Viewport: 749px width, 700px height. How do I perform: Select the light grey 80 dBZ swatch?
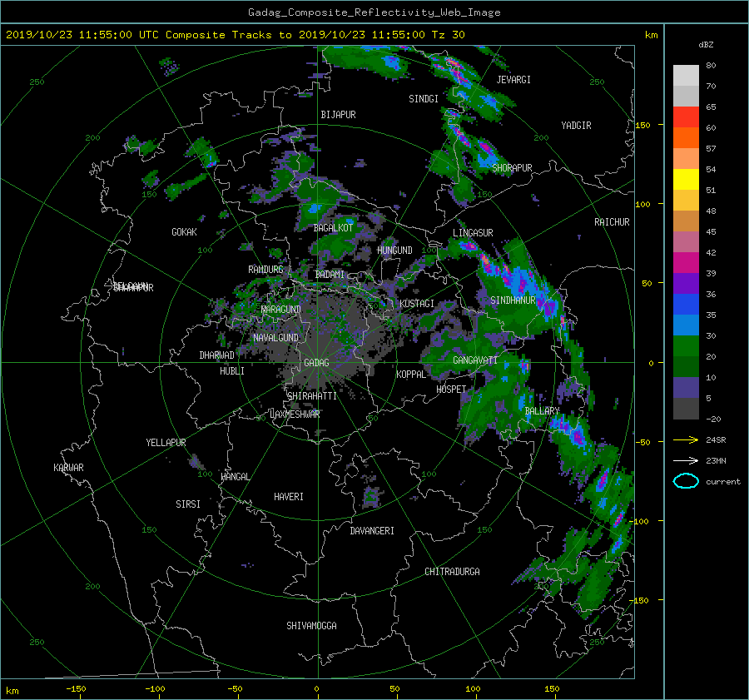coord(686,76)
